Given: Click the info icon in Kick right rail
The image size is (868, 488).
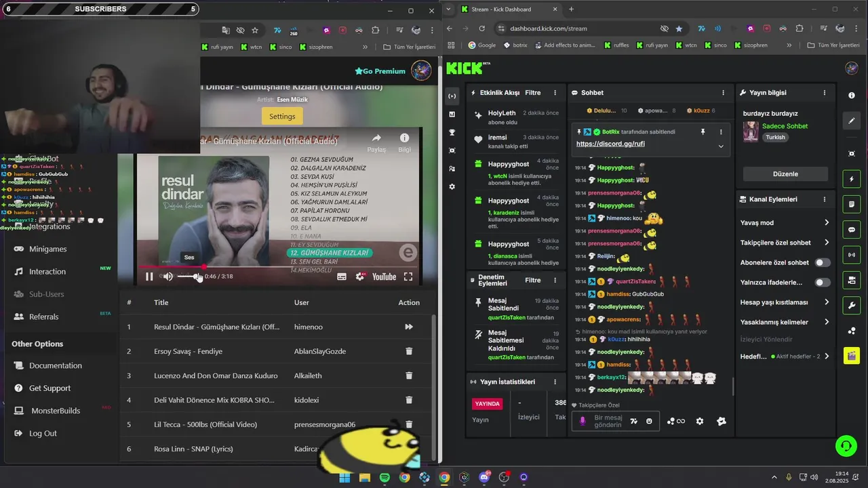Looking at the screenshot, I should pyautogui.click(x=852, y=96).
